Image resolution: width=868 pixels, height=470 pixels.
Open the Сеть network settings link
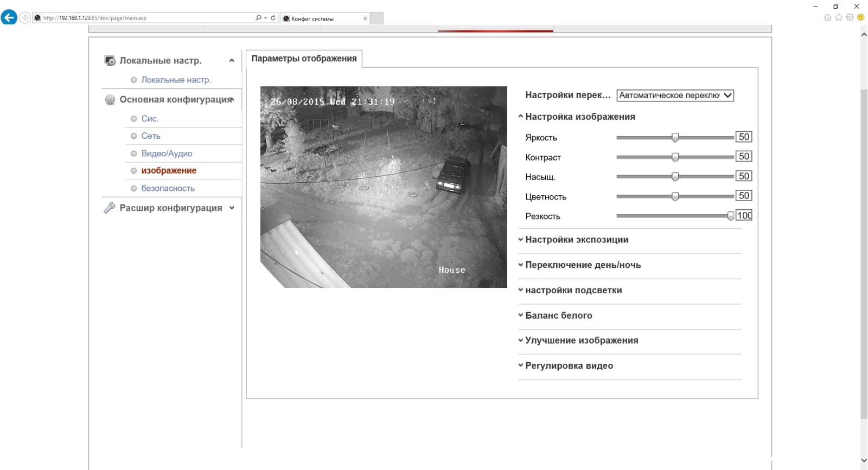[x=151, y=136]
